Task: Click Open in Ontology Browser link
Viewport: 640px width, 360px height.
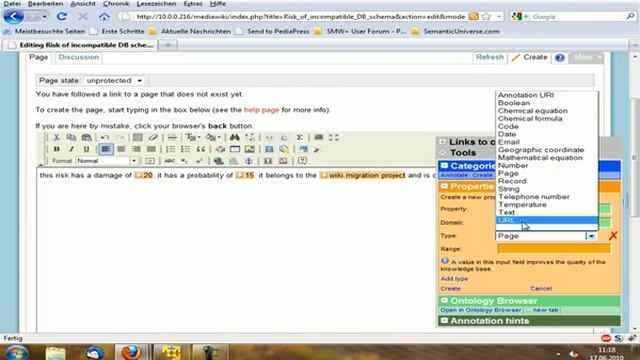Action: (480, 310)
